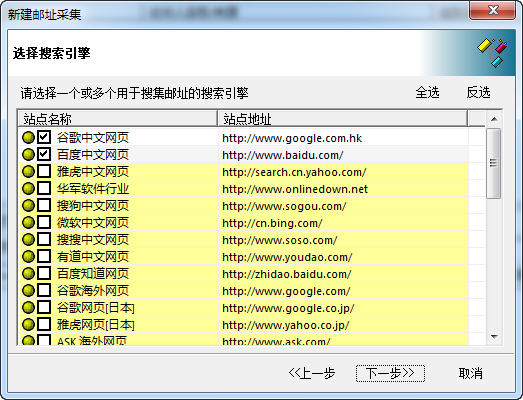Click the yellow status ball beside 微软中文网页

pos(28,223)
